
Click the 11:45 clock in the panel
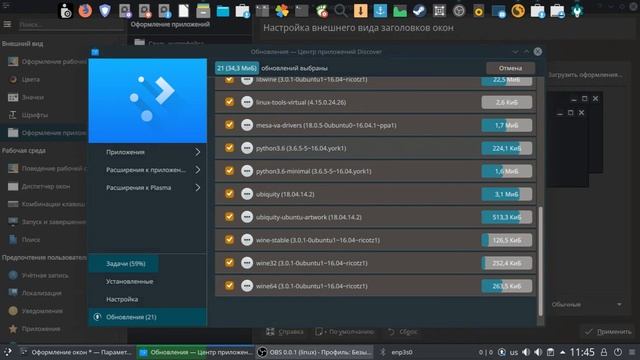point(582,352)
